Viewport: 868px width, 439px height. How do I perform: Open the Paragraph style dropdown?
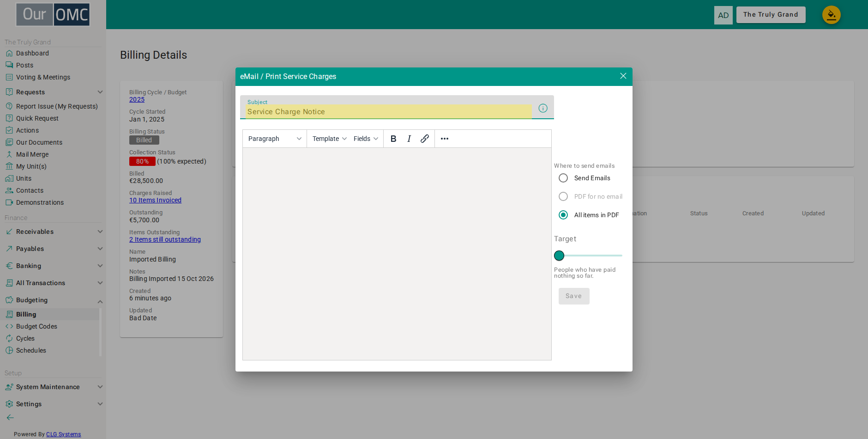pyautogui.click(x=275, y=139)
